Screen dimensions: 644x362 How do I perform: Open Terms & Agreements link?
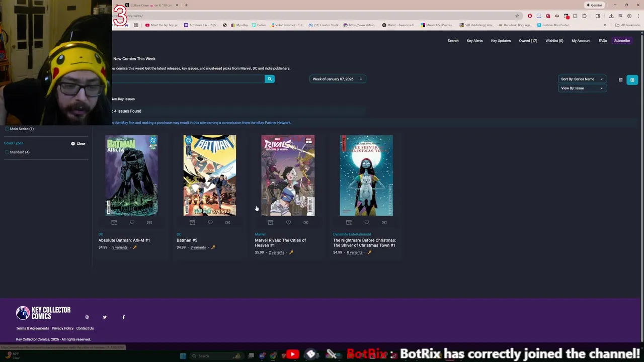[x=32, y=328]
